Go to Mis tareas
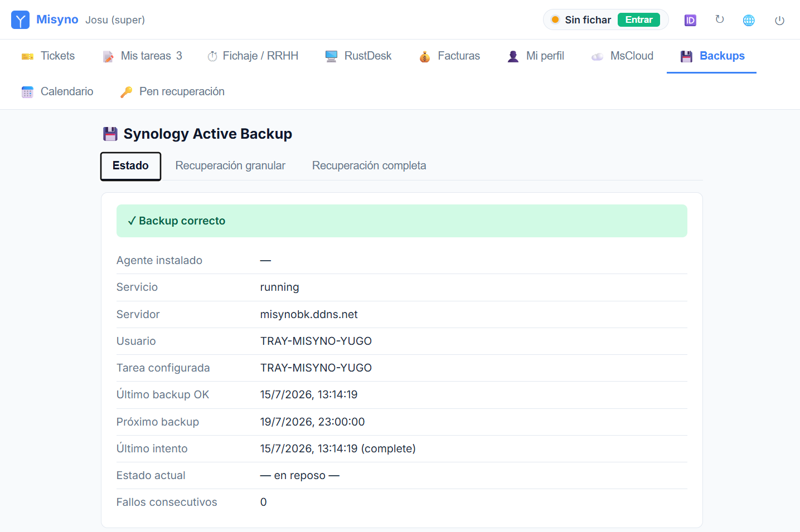800x532 pixels. (x=142, y=56)
